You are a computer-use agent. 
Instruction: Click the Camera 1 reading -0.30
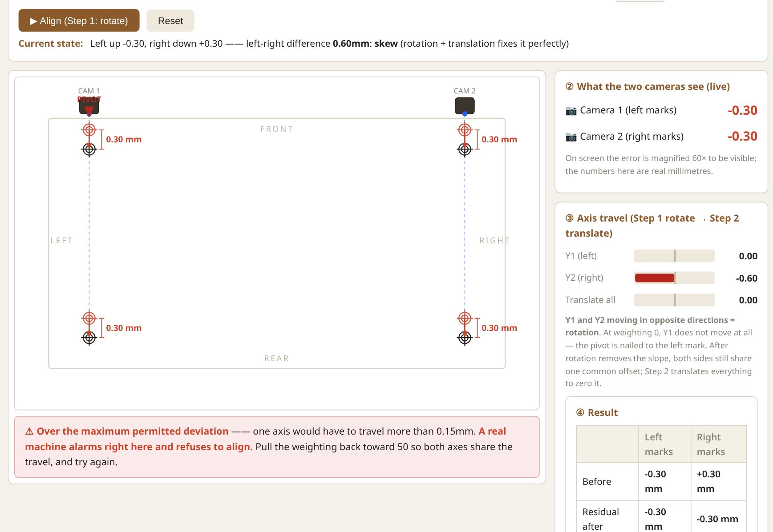pos(742,110)
